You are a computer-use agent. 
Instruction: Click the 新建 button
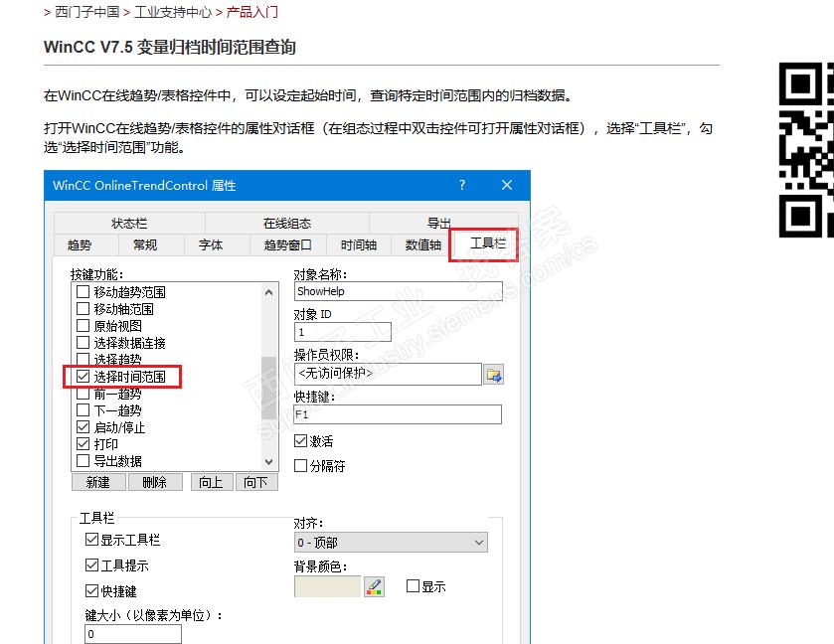[x=98, y=482]
